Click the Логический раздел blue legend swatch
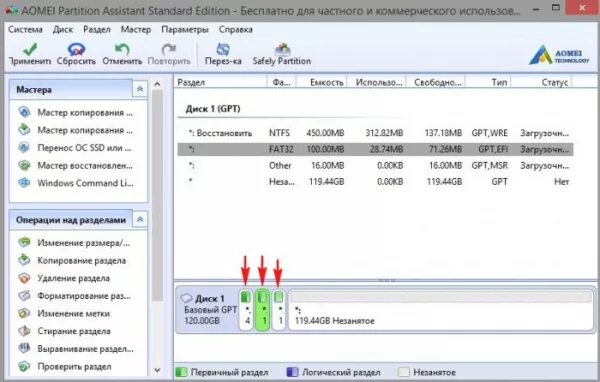600x382 pixels. (x=292, y=372)
